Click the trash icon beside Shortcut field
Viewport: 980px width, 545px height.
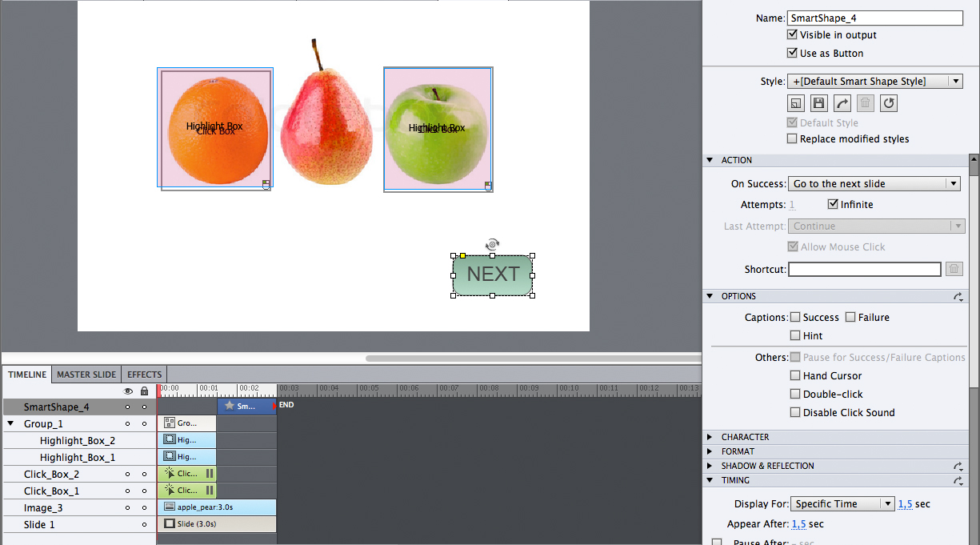pyautogui.click(x=954, y=268)
